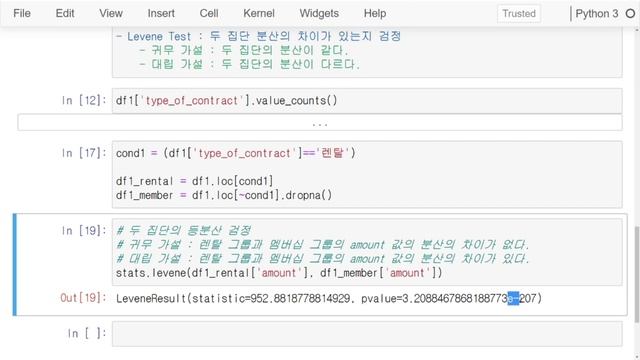Click the In [12] prompt label
This screenshot has width=640, height=360.
(84, 100)
